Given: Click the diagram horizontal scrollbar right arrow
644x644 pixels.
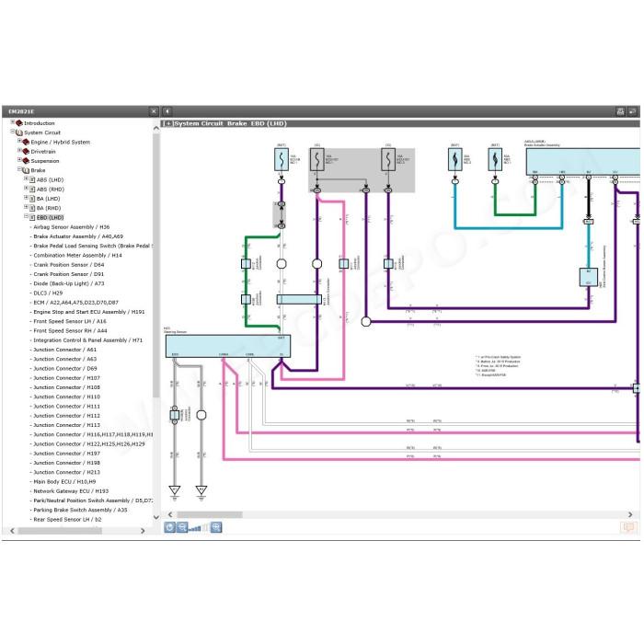Looking at the screenshot, I should (630, 514).
